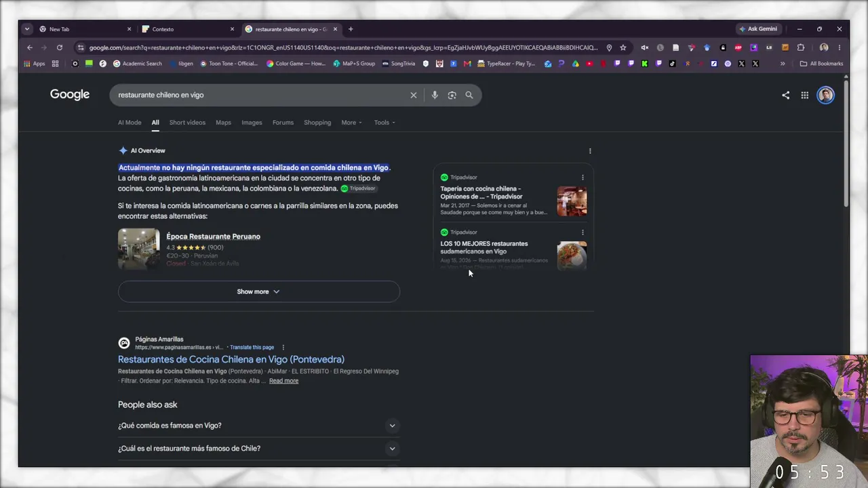Open the Chrome extensions puzzle menu
Viewport: 868px width, 488px height.
coord(801,47)
